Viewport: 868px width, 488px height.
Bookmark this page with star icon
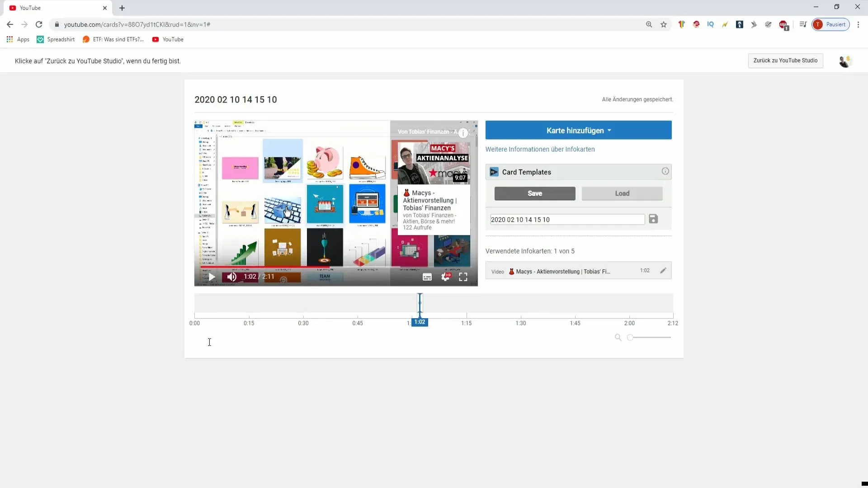[x=664, y=24]
